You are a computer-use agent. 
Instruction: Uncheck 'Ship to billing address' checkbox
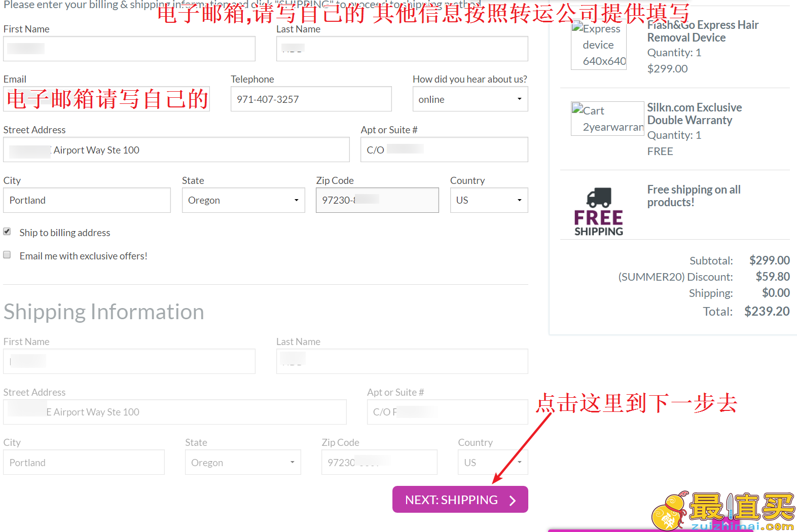coord(7,232)
